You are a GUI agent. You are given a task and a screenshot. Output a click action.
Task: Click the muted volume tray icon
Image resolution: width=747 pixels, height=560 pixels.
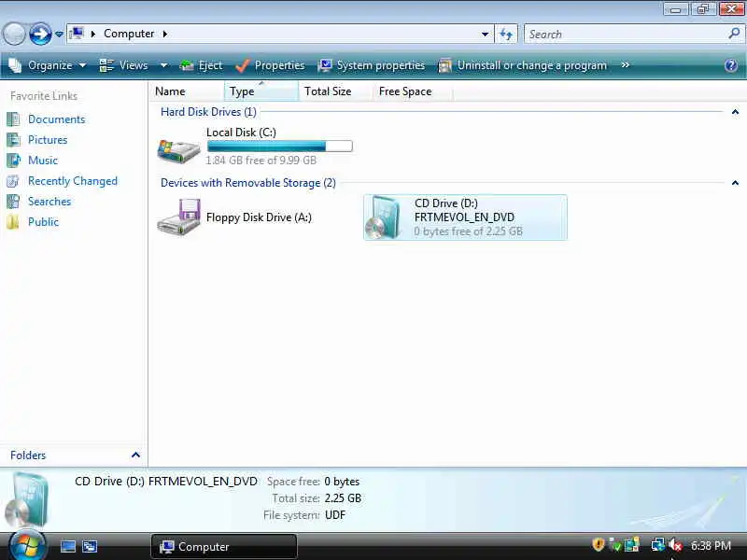675,545
